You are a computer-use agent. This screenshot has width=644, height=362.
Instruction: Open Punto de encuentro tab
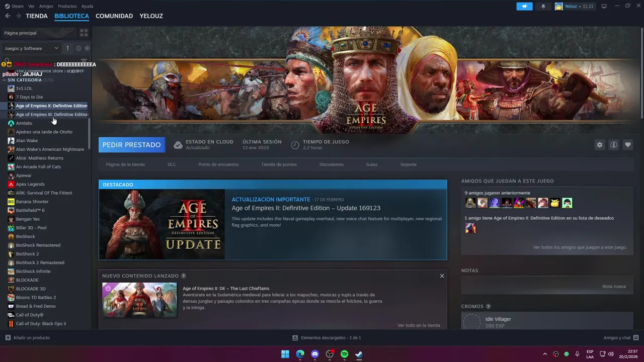(x=218, y=164)
